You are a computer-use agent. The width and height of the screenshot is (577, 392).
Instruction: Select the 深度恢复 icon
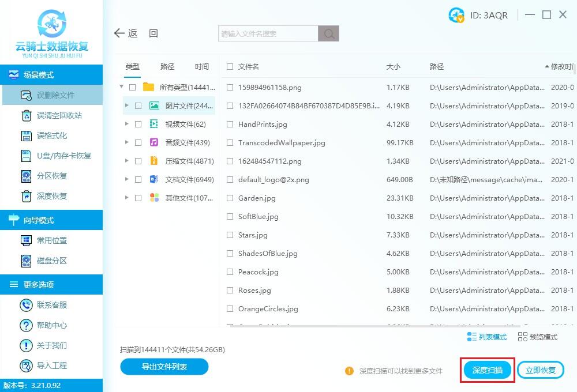point(26,197)
